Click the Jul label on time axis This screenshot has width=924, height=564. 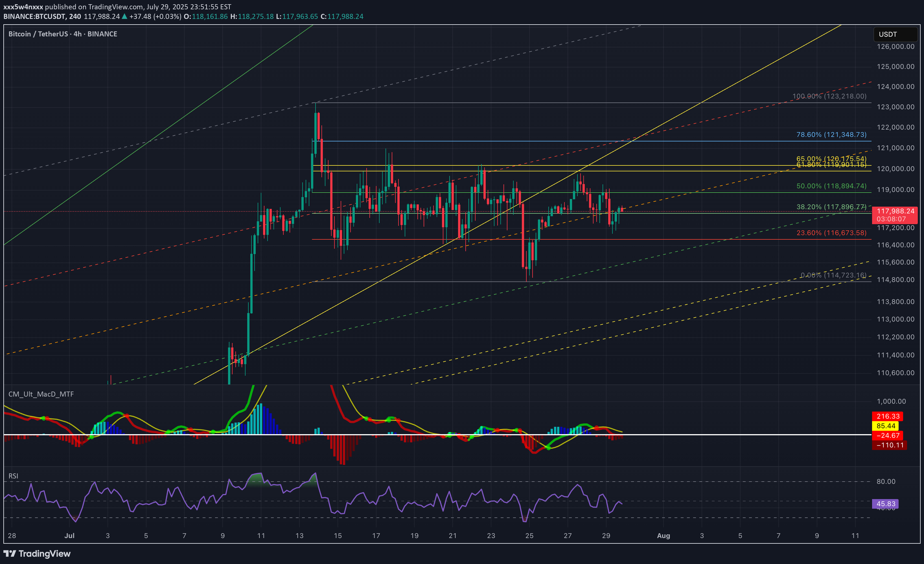click(69, 535)
